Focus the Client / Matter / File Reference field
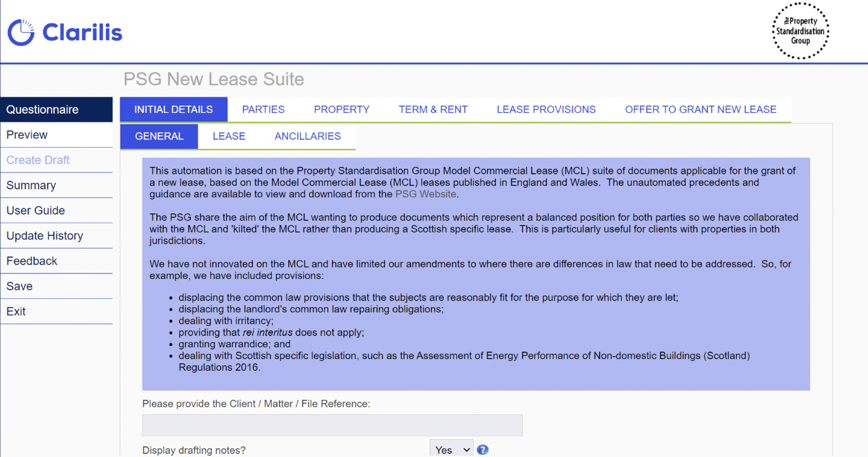The height and width of the screenshot is (457, 868). click(x=332, y=425)
